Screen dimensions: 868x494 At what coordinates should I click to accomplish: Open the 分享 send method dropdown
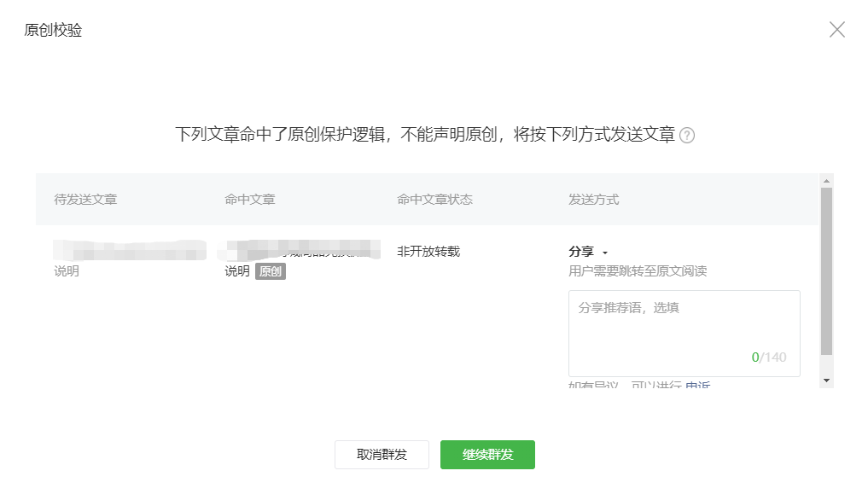click(588, 252)
